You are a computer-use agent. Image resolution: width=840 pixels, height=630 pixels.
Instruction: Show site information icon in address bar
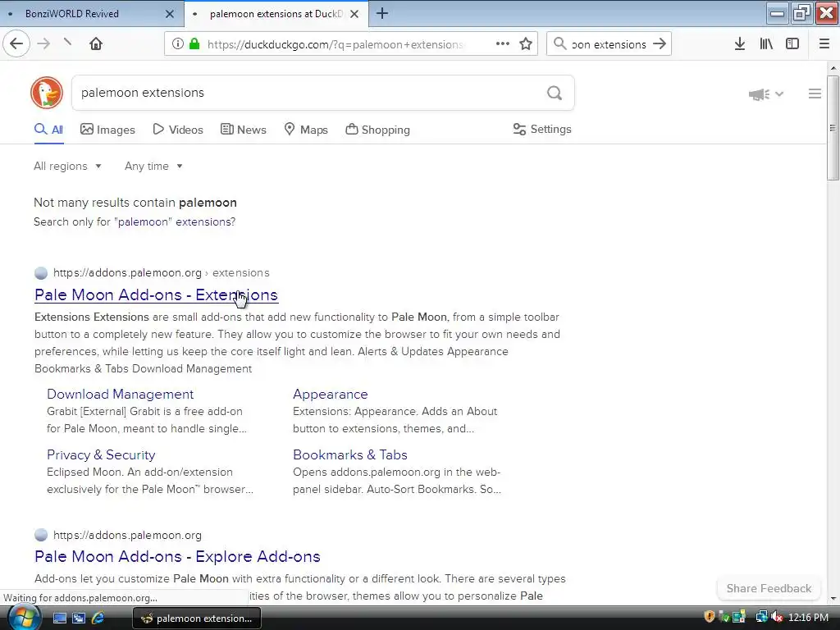178,44
